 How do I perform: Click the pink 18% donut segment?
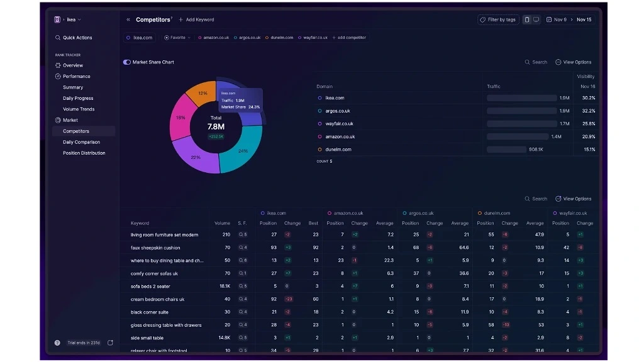[x=180, y=118]
